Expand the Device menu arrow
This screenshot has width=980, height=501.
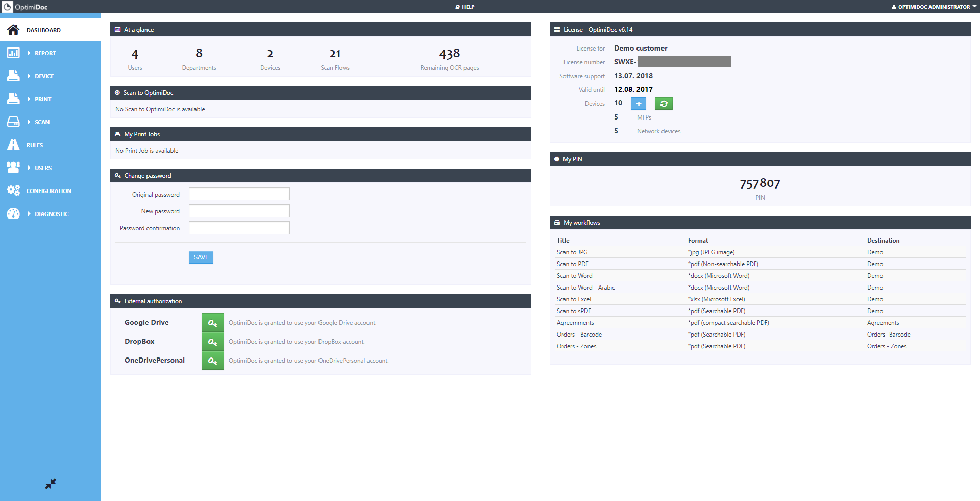click(x=29, y=76)
